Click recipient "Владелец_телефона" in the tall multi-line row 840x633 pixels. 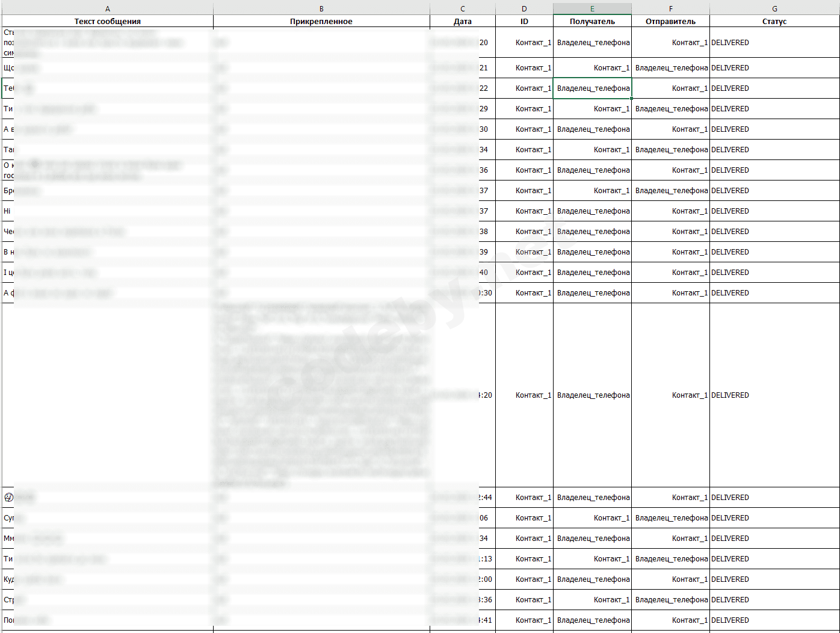pos(593,395)
